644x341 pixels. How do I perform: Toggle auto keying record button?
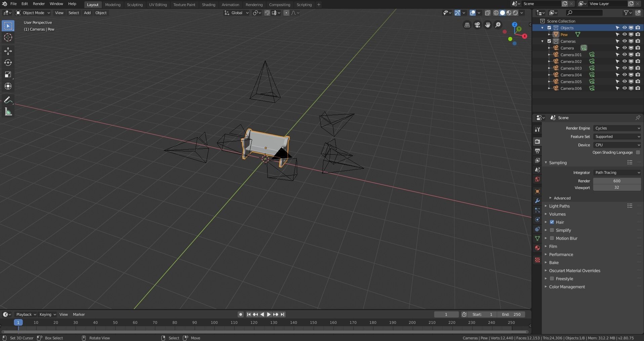coord(240,314)
